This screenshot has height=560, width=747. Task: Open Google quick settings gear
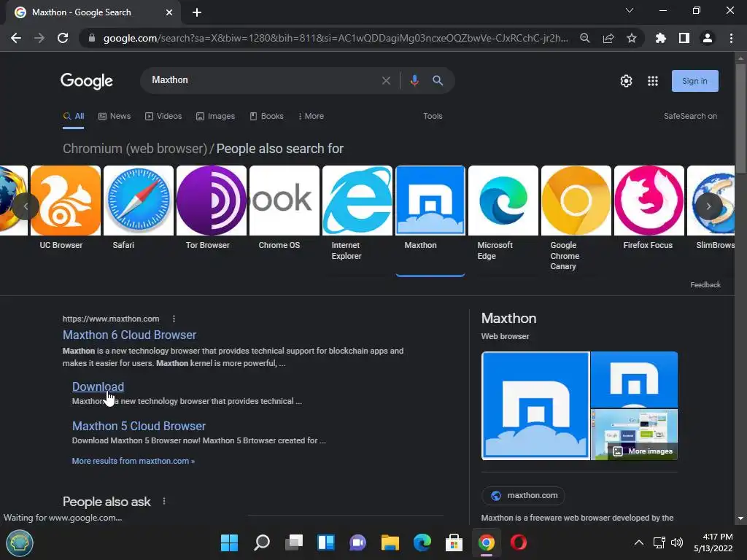[626, 81]
